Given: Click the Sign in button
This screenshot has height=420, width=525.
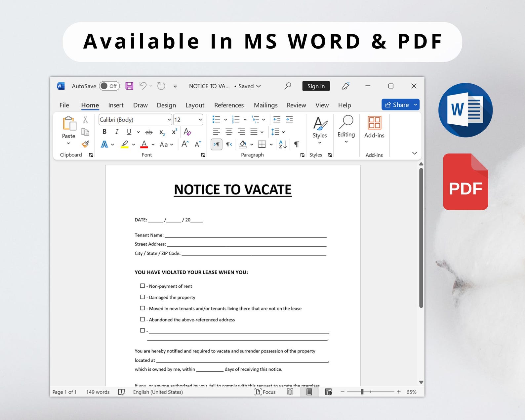Looking at the screenshot, I should coord(316,86).
